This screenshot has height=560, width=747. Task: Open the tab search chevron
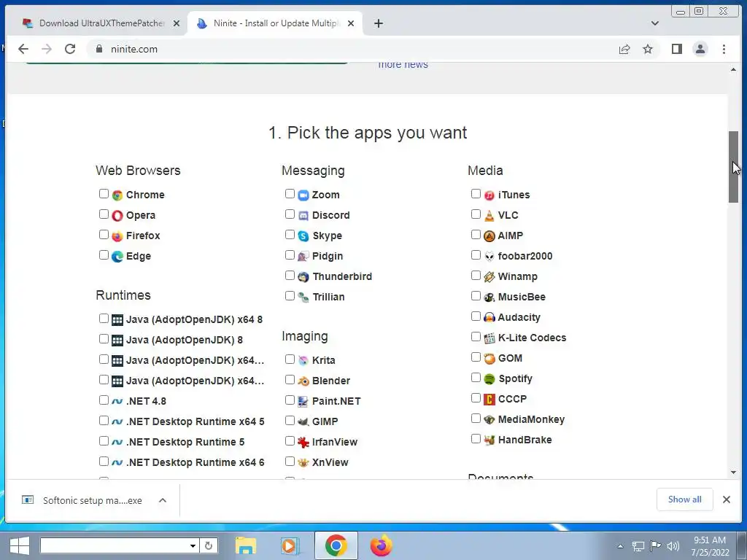(655, 23)
